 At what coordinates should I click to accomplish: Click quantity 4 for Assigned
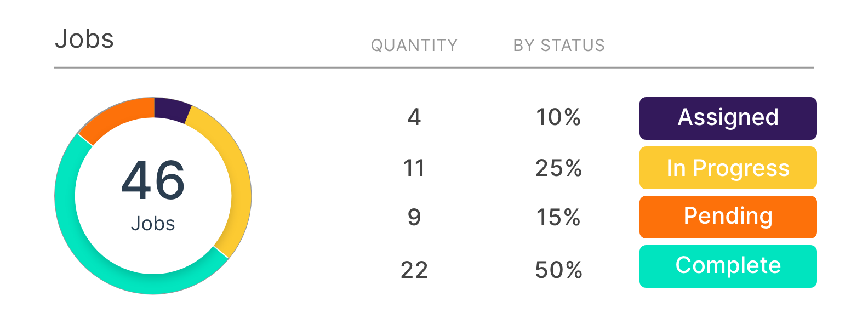[414, 117]
